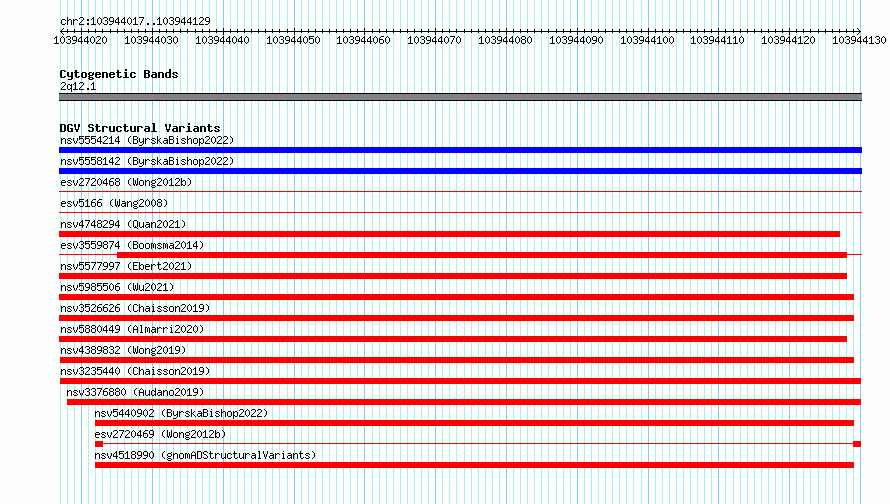
Task: Open the nsv5577997 (Ebert2021) variant
Action: pos(126,266)
